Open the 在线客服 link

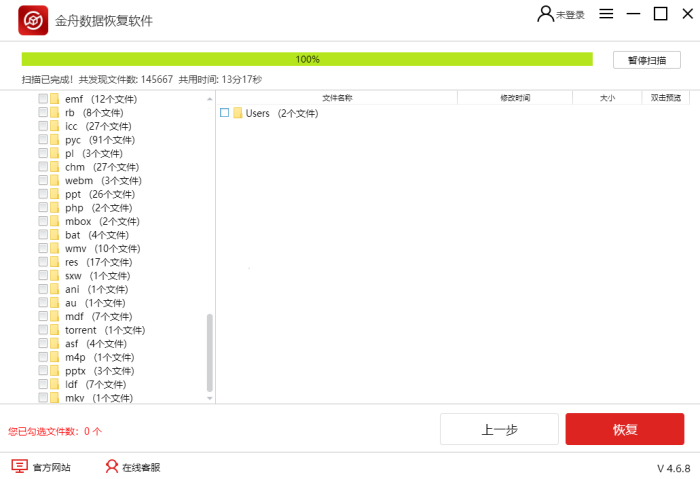[x=141, y=467]
